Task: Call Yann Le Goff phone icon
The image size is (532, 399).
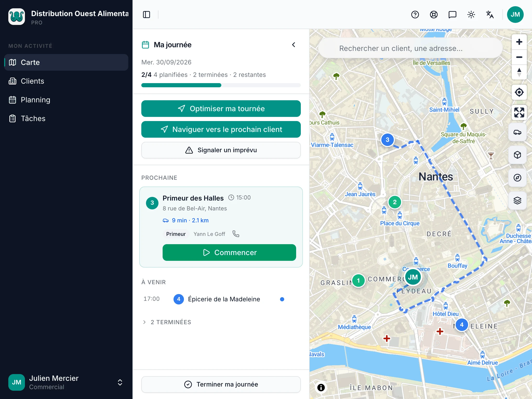Action: click(236, 234)
